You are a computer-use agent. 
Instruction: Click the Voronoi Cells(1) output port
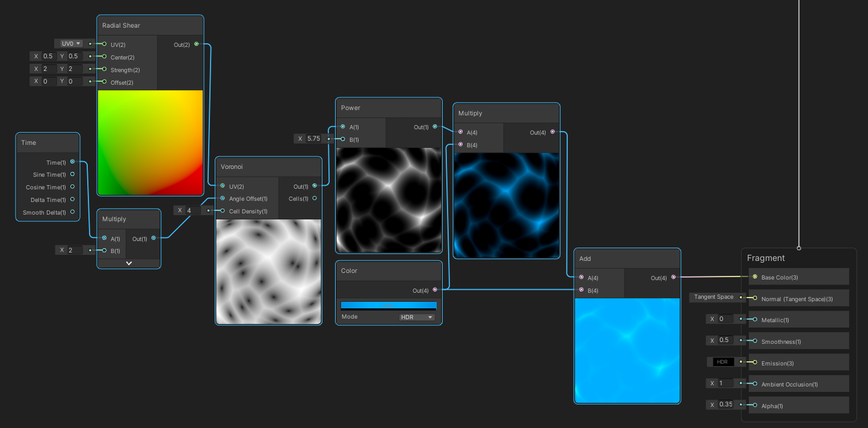tap(315, 198)
